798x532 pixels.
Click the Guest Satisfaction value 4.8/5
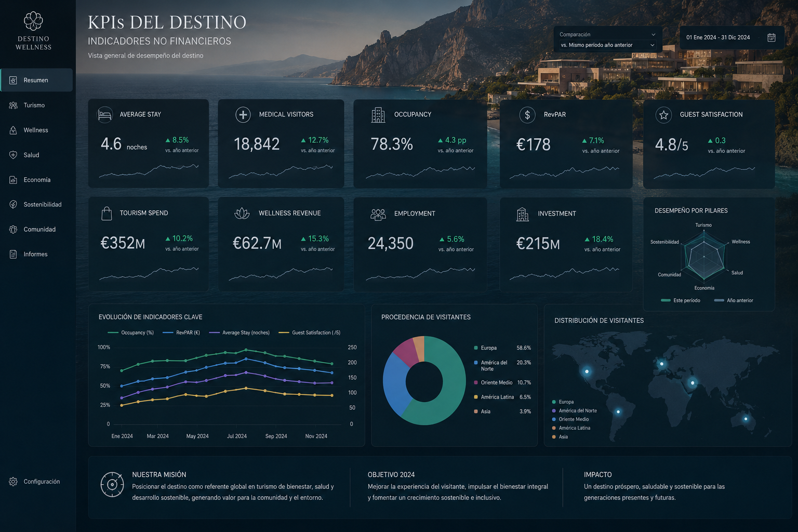671,144
